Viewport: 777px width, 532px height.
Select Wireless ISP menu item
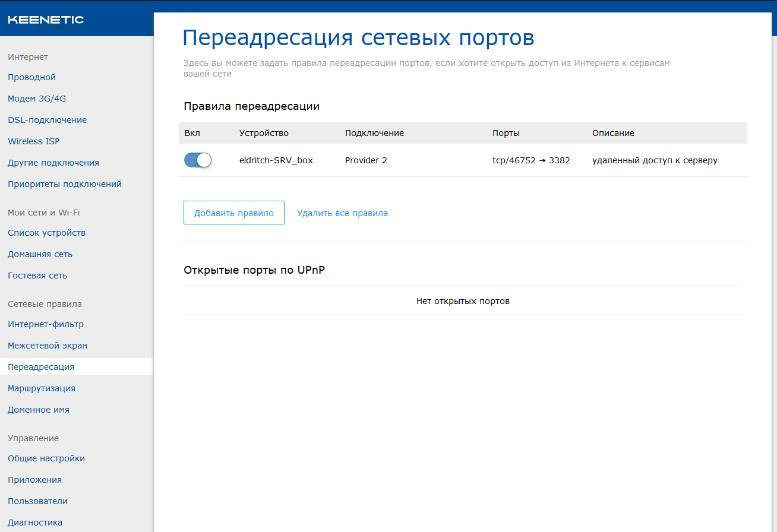click(33, 141)
